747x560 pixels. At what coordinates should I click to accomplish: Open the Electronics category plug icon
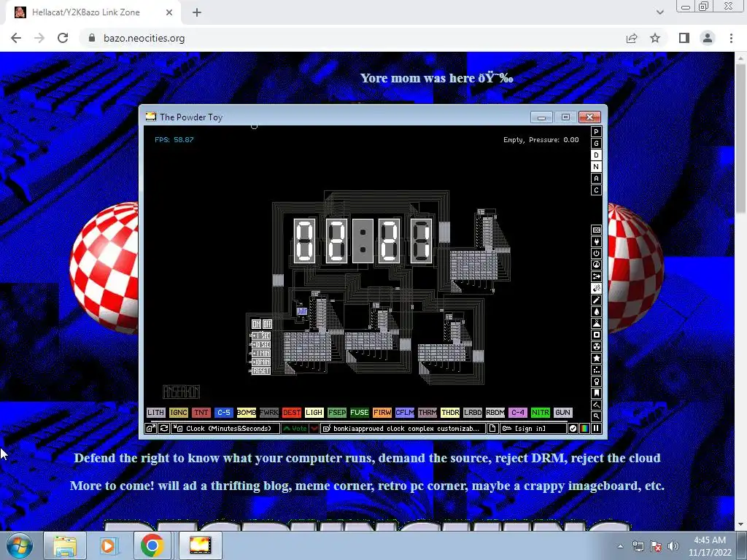596,241
